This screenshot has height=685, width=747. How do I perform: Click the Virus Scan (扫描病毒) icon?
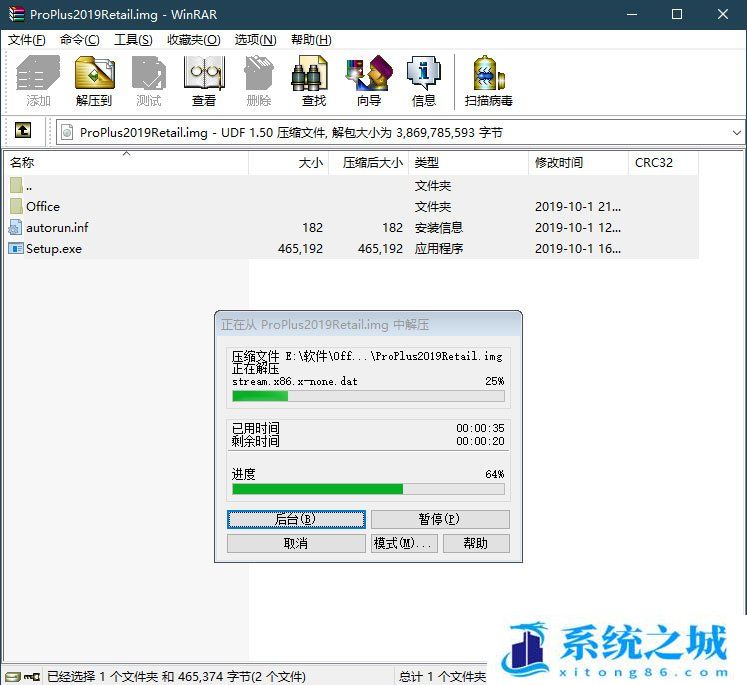point(489,81)
